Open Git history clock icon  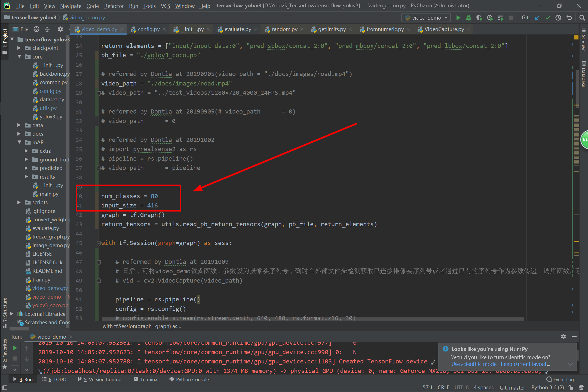tap(558, 18)
